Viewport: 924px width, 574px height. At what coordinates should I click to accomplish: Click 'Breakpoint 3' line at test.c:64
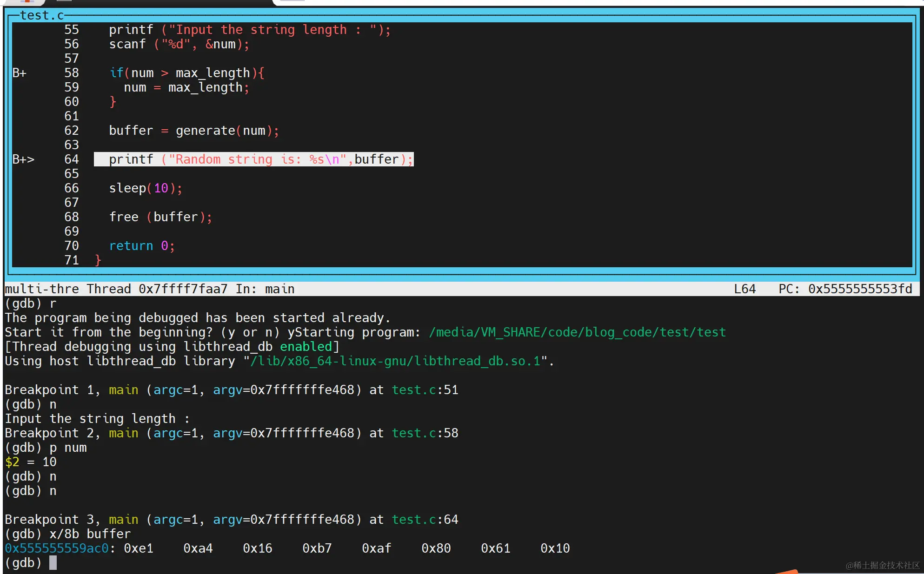(x=232, y=520)
